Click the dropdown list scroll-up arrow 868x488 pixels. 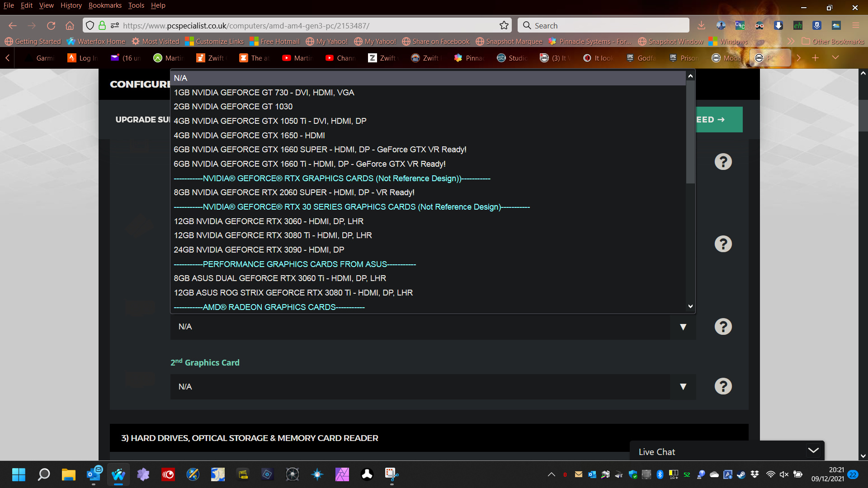click(690, 76)
